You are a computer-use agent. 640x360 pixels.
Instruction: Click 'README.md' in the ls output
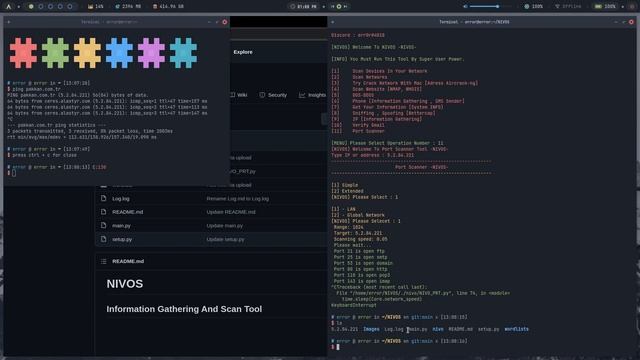click(460, 329)
